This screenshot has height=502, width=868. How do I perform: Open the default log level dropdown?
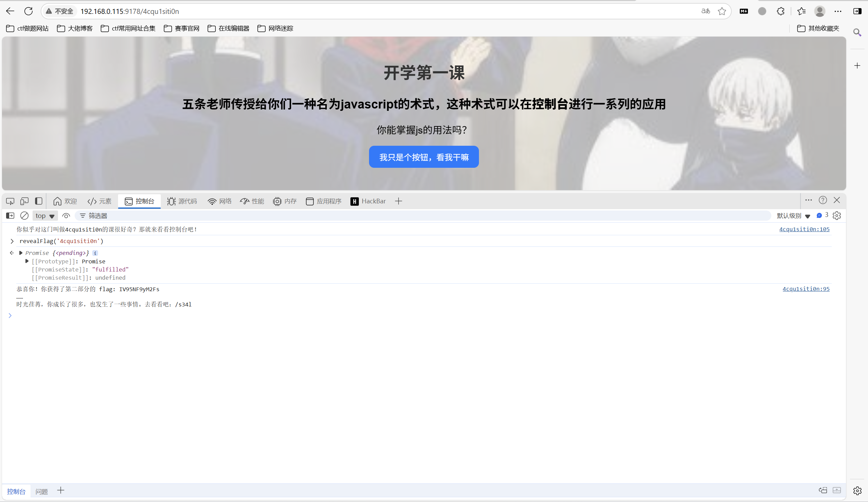(793, 216)
